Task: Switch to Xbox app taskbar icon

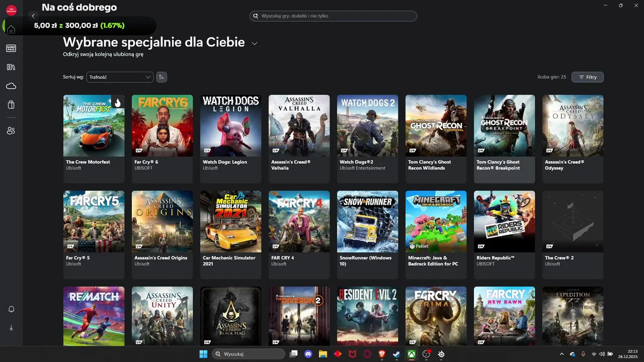Action: (412, 354)
